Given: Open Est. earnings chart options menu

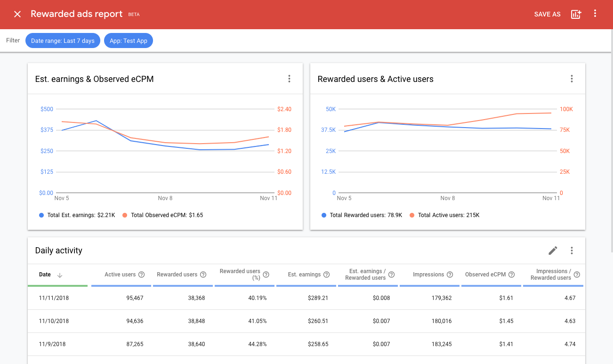Looking at the screenshot, I should coord(290,79).
